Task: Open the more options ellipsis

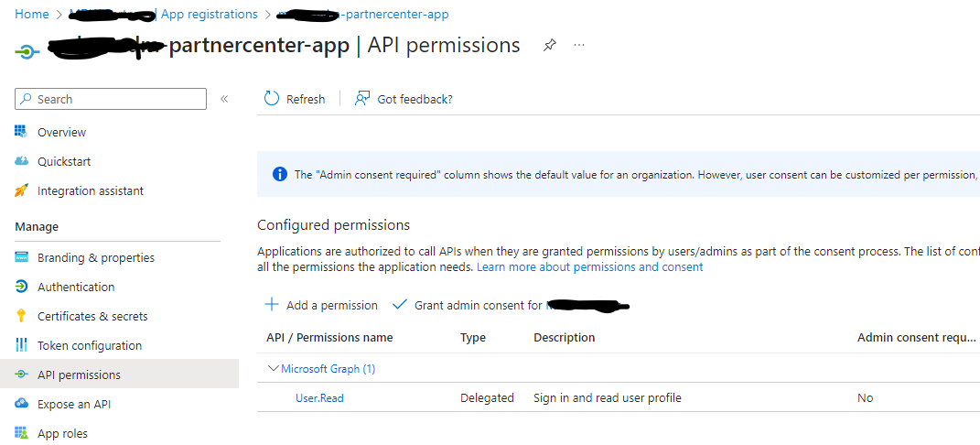Action: coord(579,45)
